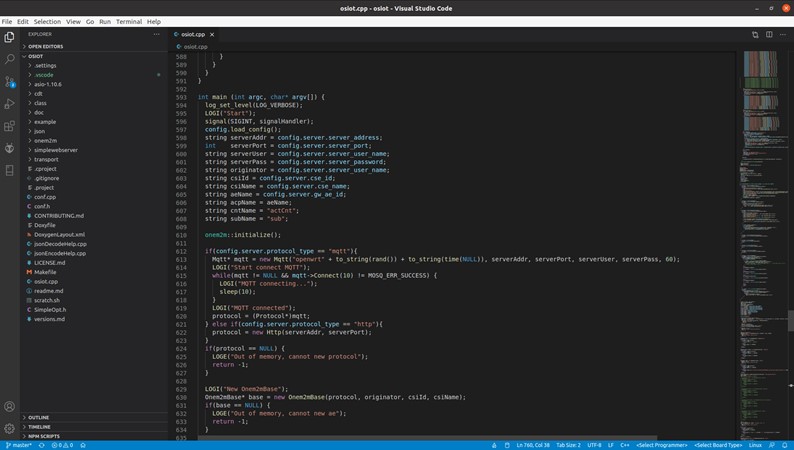Click the horizontal scrollbar below the code
Screen dimensions: 794x450
tap(427, 437)
